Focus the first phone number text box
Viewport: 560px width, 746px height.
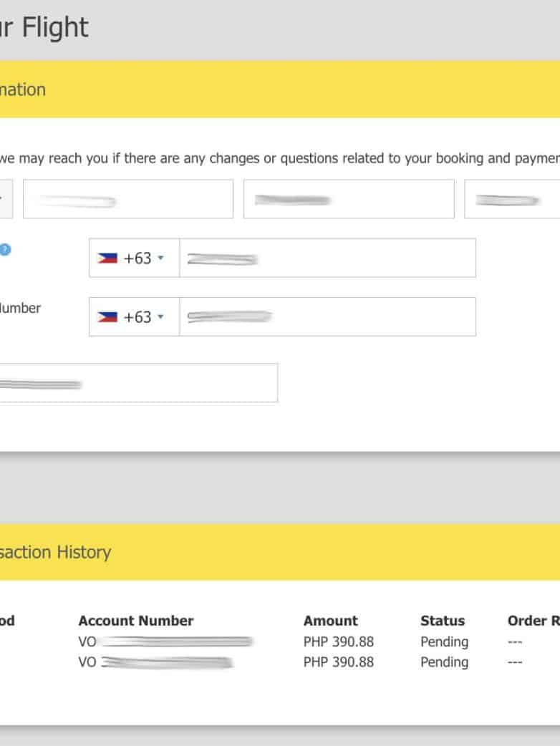(327, 258)
